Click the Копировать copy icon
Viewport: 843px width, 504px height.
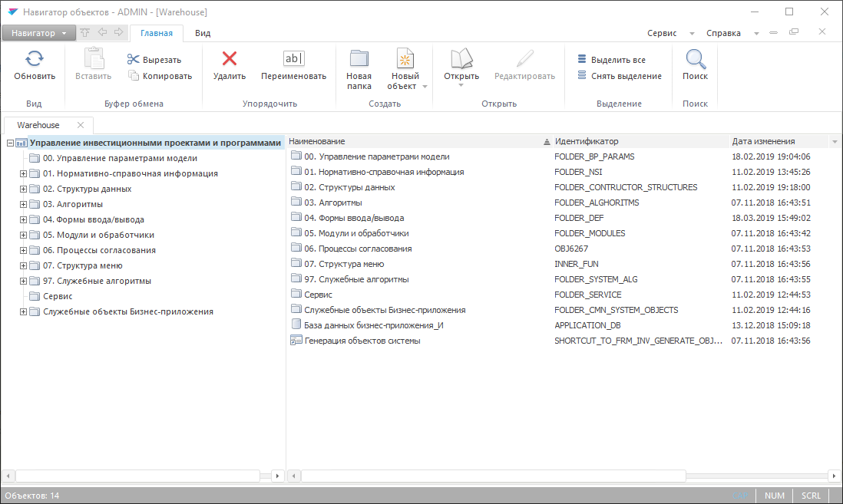click(134, 76)
